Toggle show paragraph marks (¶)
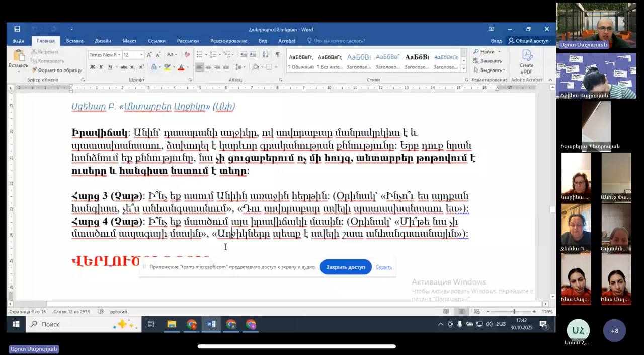644x355 pixels. tap(277, 54)
